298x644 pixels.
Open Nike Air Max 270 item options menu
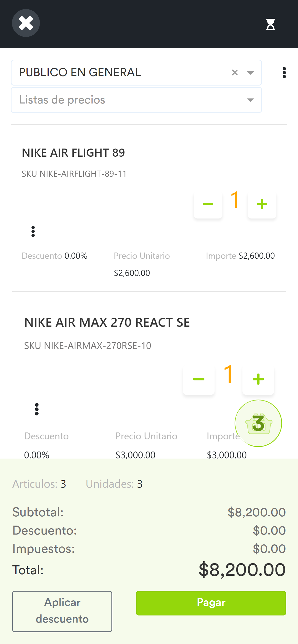[37, 409]
